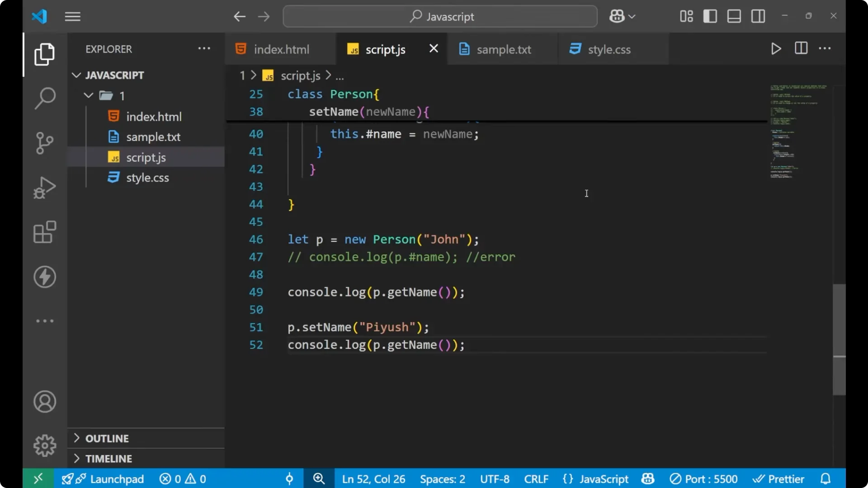
Task: Collapse the JAVASCRIPT folder in Explorer
Action: click(76, 75)
